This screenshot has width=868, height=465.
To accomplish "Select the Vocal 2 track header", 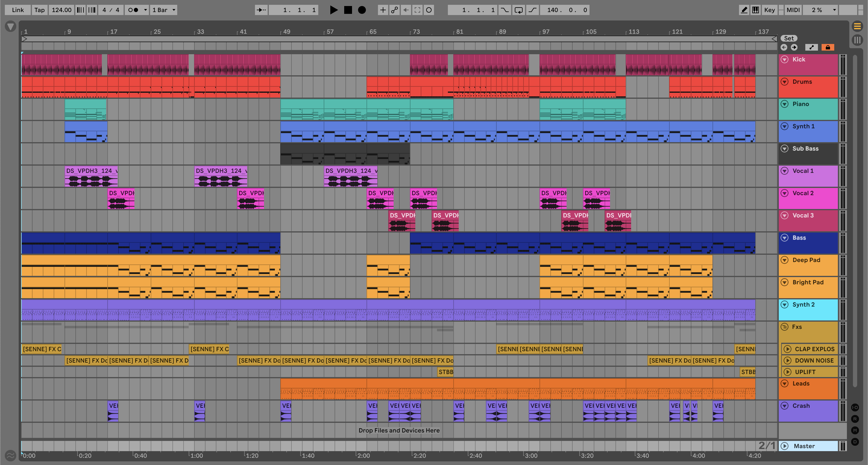I will [808, 198].
